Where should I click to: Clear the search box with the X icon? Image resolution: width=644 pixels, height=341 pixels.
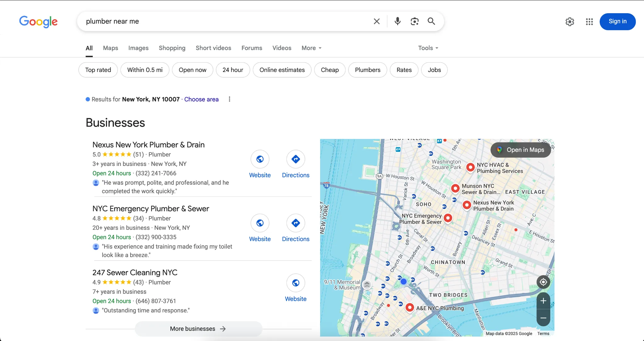(377, 21)
